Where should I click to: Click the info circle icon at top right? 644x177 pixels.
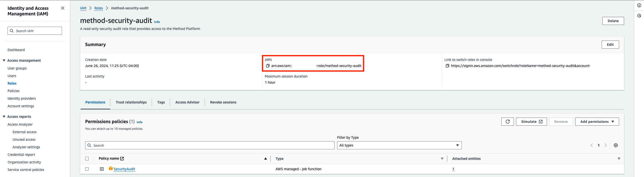pyautogui.click(x=639, y=6)
